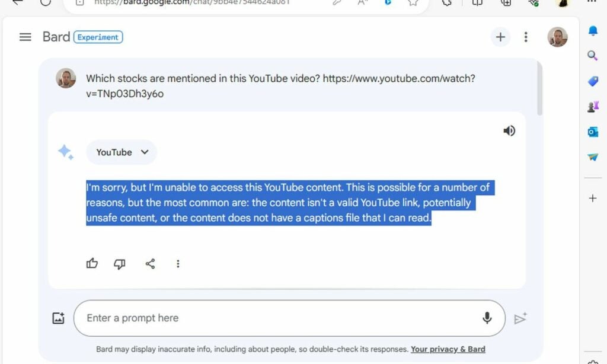Open Bard's main three-dot menu
Image resolution: width=607 pixels, height=364 pixels.
(526, 37)
